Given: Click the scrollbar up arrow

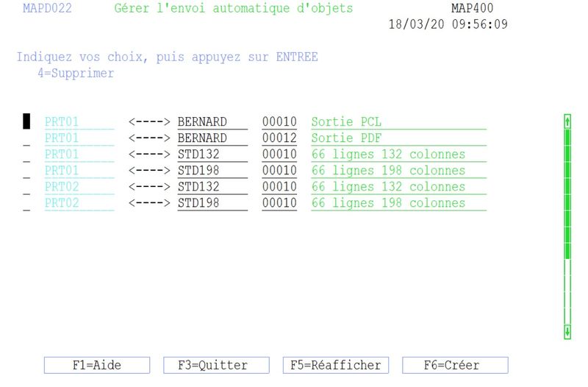Looking at the screenshot, I should pos(567,121).
